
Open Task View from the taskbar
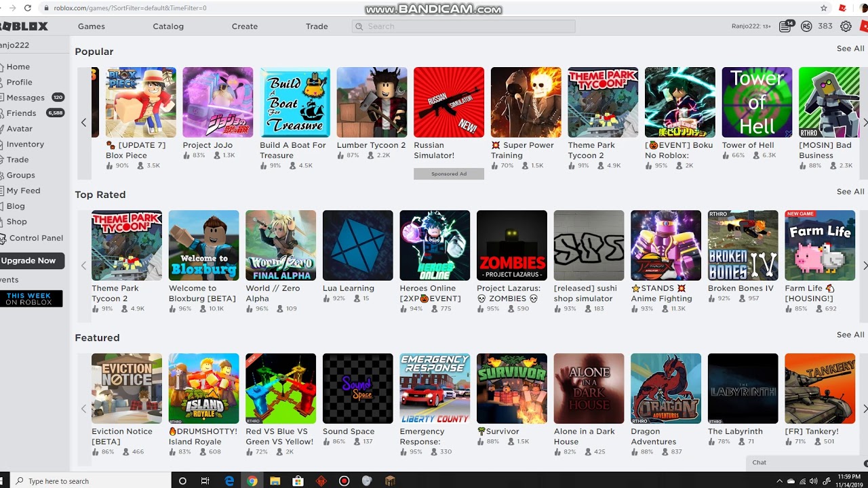pyautogui.click(x=205, y=481)
